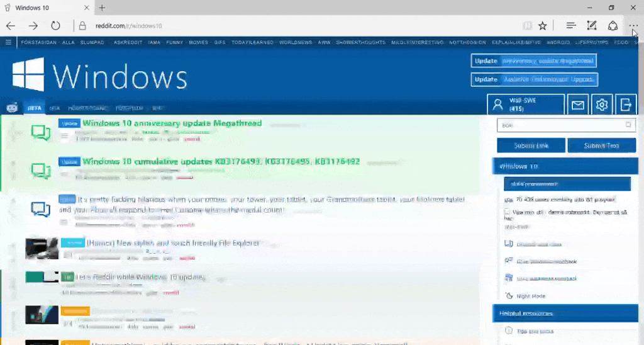Refresh the page with the reload icon
Viewport: 644px width, 345px height.
55,26
